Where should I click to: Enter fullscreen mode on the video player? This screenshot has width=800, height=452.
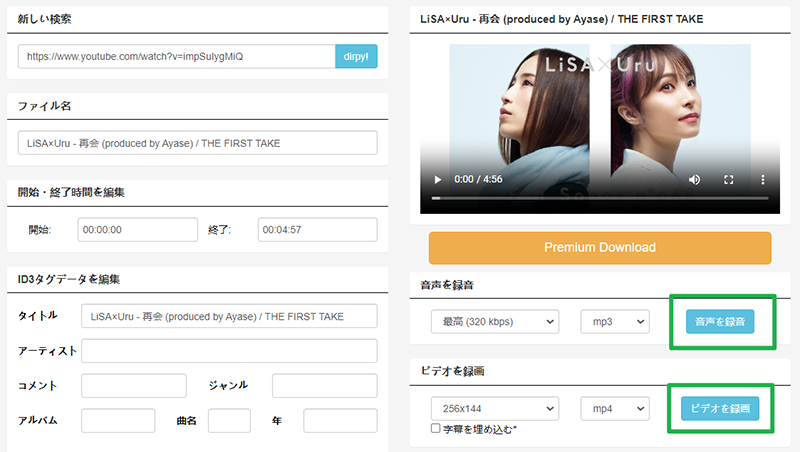point(729,180)
